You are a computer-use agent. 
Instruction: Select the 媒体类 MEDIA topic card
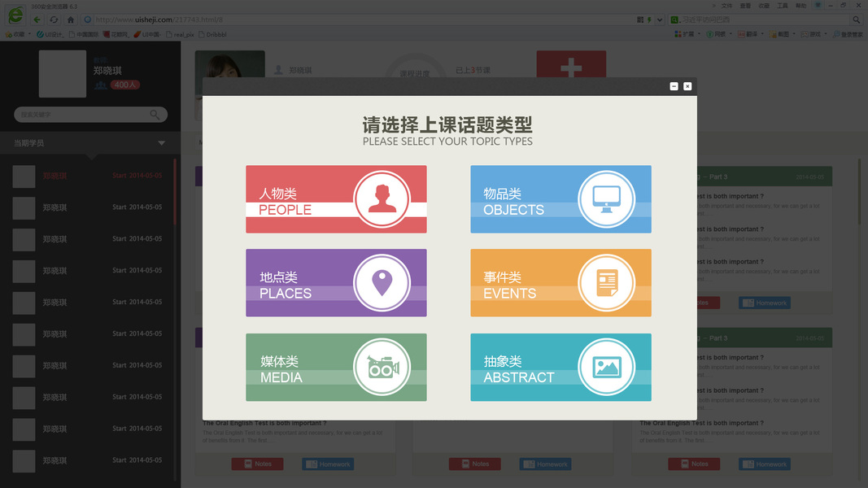pyautogui.click(x=336, y=367)
